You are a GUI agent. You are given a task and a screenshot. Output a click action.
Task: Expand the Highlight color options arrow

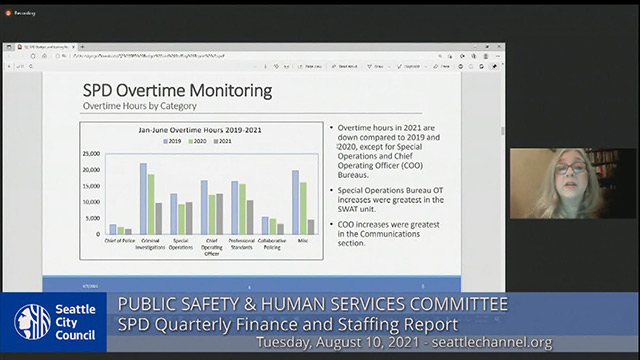point(425,67)
